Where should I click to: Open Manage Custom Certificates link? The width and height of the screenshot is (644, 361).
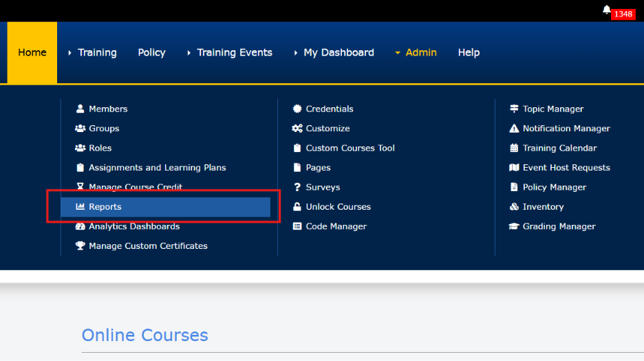pos(148,245)
